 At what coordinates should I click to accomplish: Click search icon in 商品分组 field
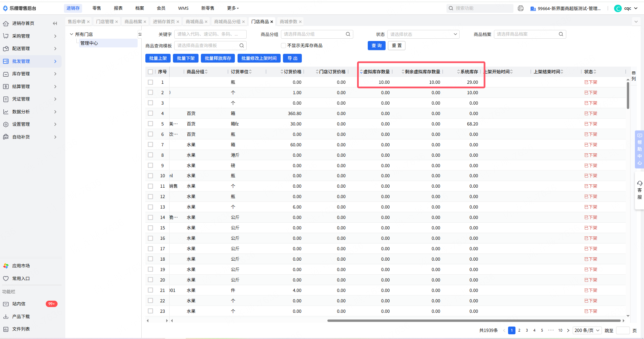[x=348, y=34]
